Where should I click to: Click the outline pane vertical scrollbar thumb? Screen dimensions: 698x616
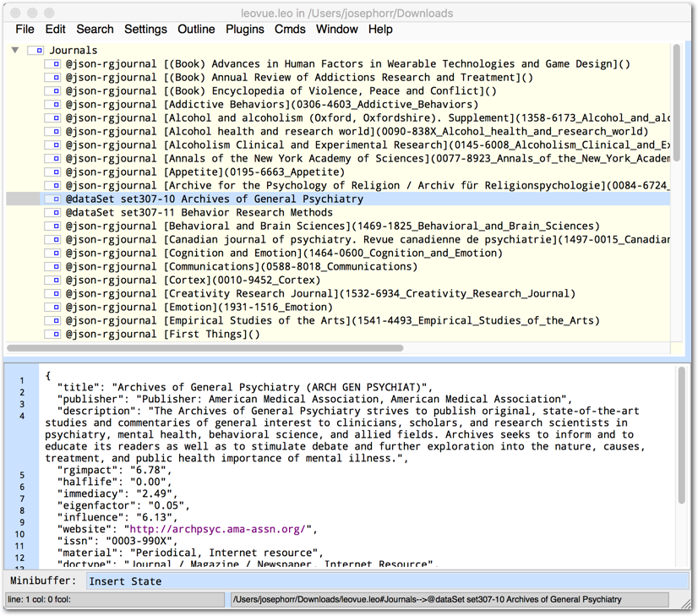pyautogui.click(x=677, y=103)
